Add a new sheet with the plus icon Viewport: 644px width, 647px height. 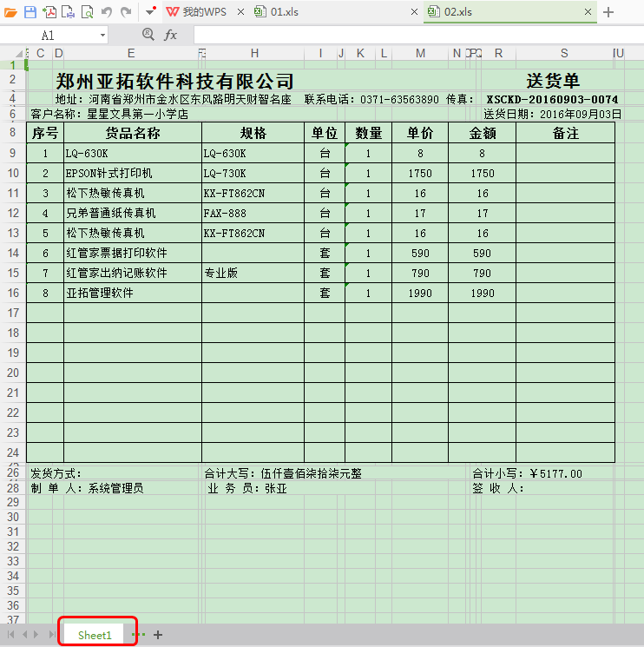pos(158,635)
